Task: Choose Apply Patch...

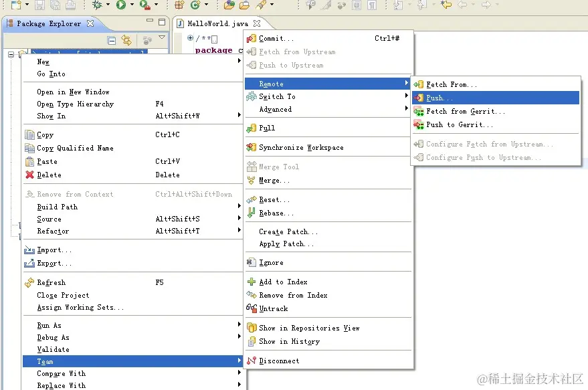Action: tap(329, 244)
